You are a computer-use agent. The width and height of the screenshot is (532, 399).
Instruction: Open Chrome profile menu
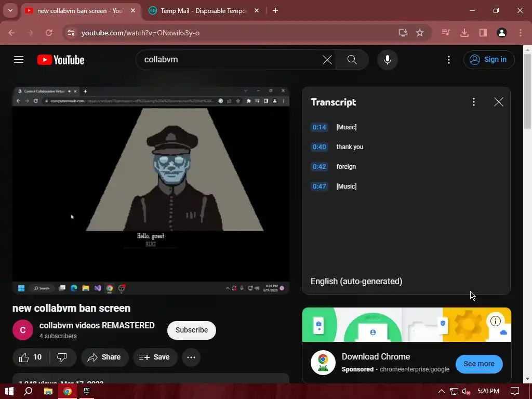coord(501,33)
